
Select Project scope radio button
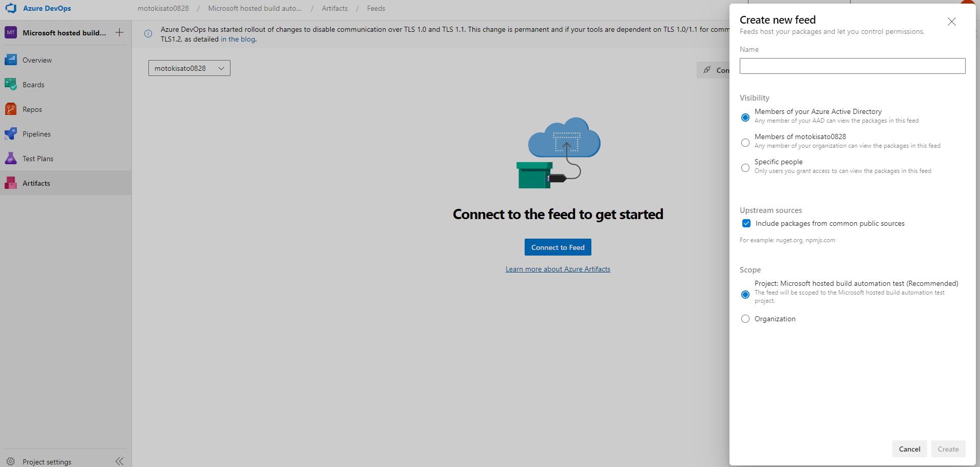point(745,295)
